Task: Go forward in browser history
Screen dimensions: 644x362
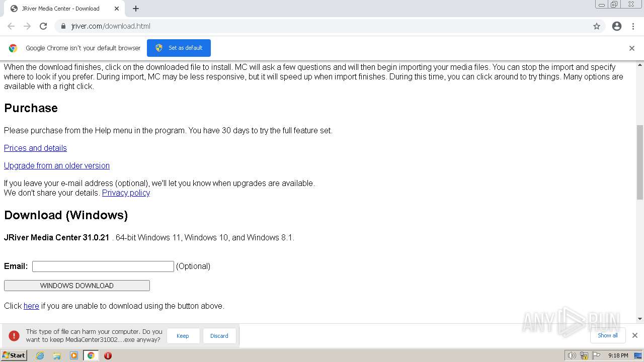Action: (27, 26)
